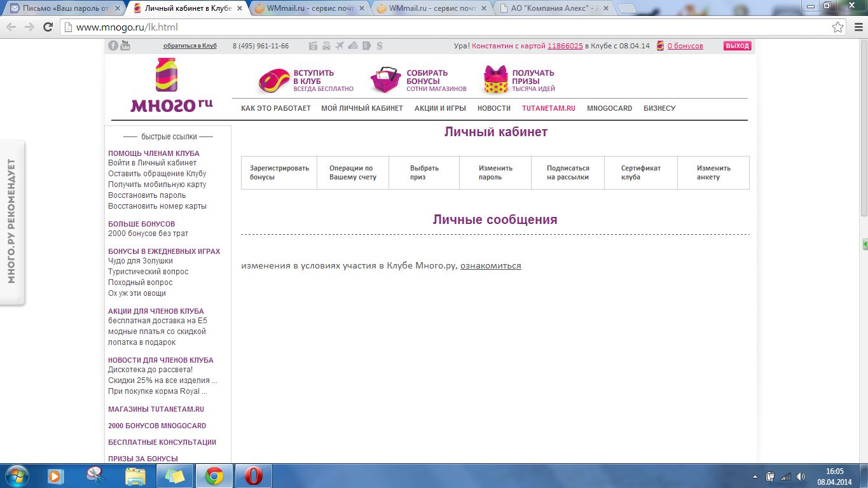This screenshot has width=868, height=488.
Task: Show hidden tray icons arrow
Action: [755, 477]
